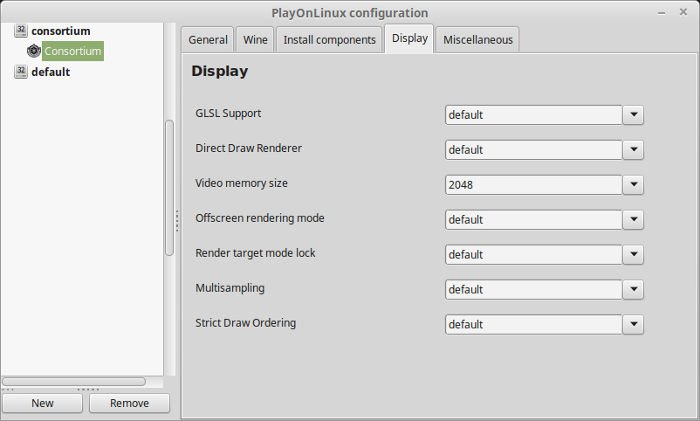
Task: Select the default virtual drive
Action: (x=50, y=72)
